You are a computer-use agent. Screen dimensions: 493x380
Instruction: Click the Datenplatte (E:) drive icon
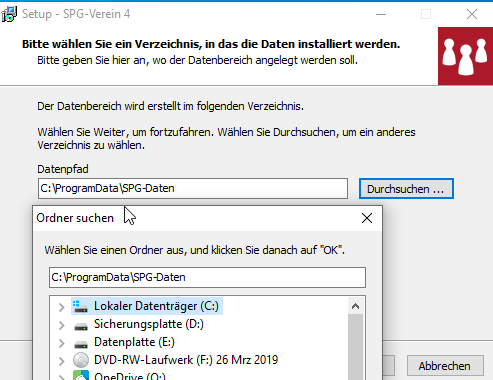click(81, 344)
